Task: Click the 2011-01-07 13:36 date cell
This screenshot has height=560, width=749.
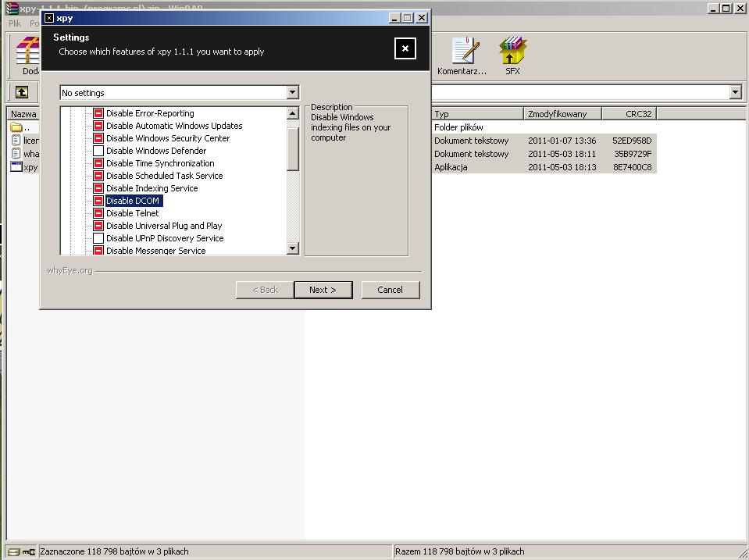Action: pyautogui.click(x=562, y=141)
